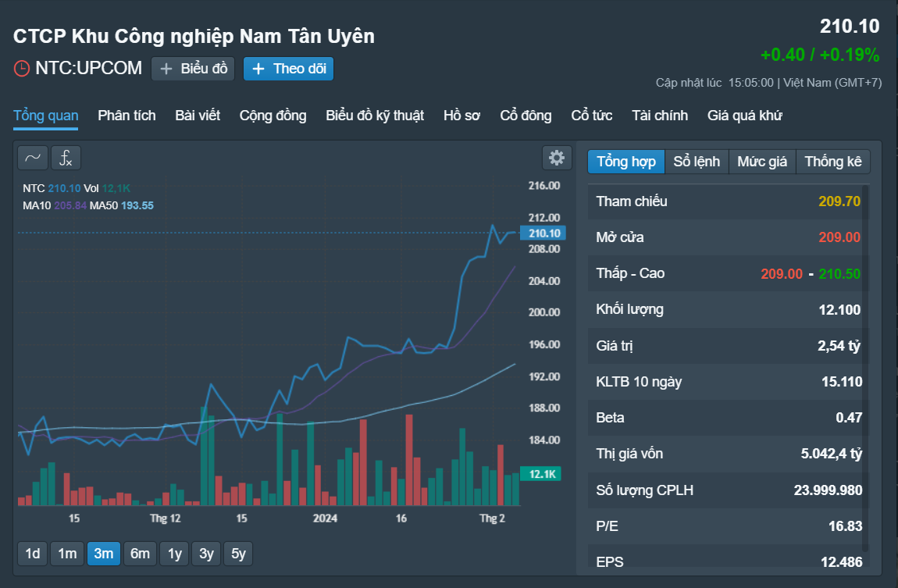Click the 216.00 price axis label

click(x=543, y=186)
